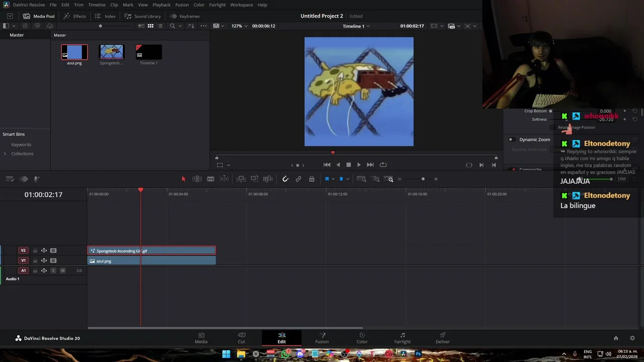The image size is (644, 362).
Task: Click the Full Extent Zoom icon
Action: click(x=361, y=179)
